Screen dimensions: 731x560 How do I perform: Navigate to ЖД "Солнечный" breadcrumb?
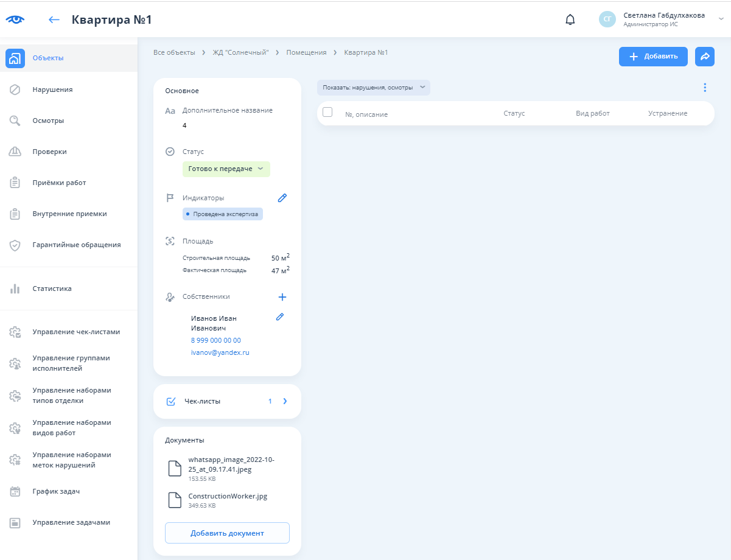[240, 53]
